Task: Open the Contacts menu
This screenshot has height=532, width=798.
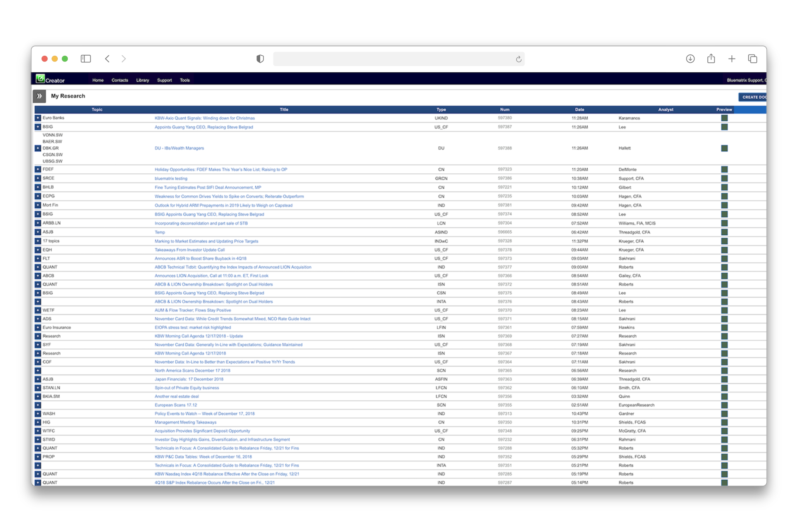Action: pos(120,80)
